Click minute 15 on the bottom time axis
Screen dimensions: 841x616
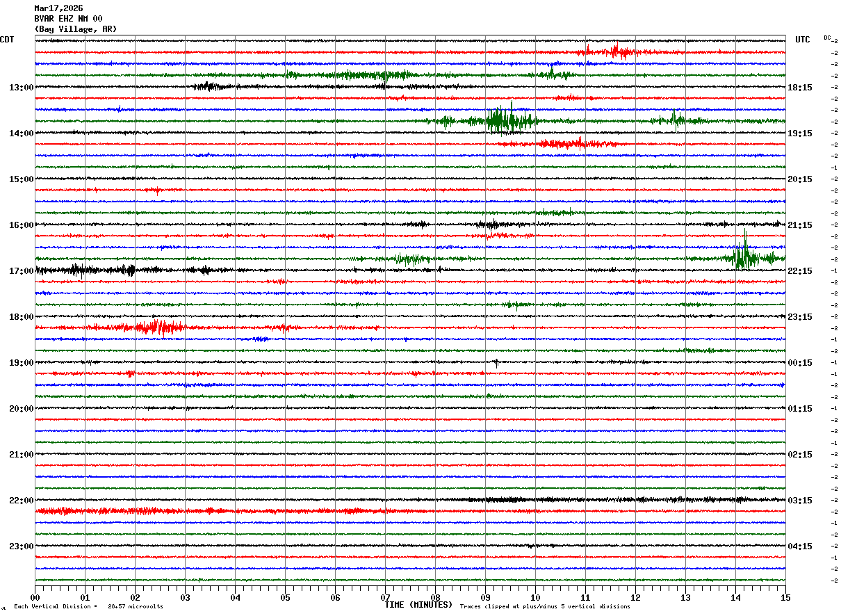coord(785,598)
